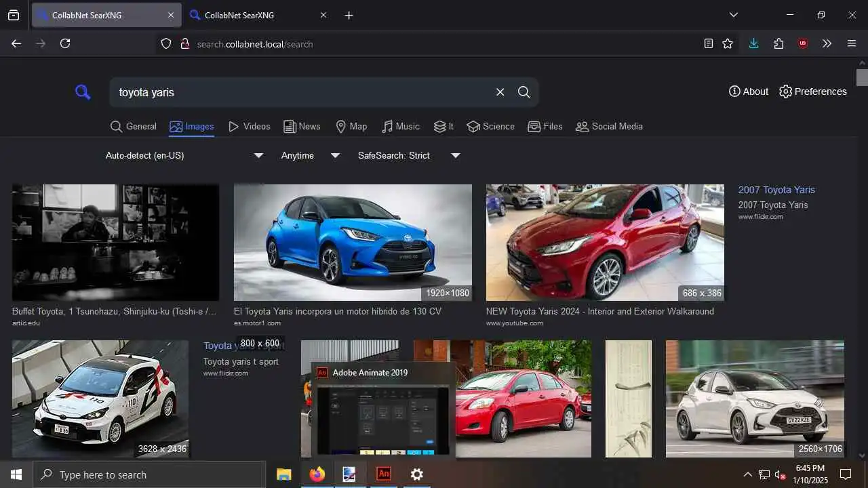Open the Map search category
This screenshot has height=488, width=868.
coord(351,126)
